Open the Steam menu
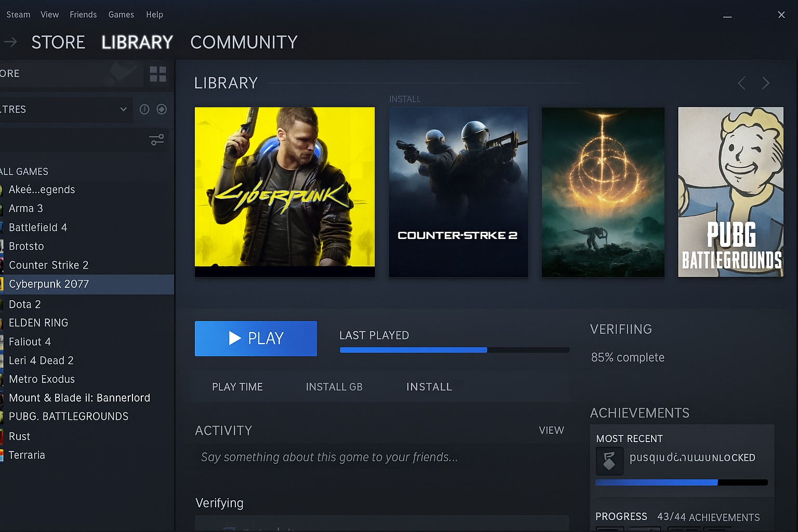798x532 pixels. pyautogui.click(x=18, y=15)
